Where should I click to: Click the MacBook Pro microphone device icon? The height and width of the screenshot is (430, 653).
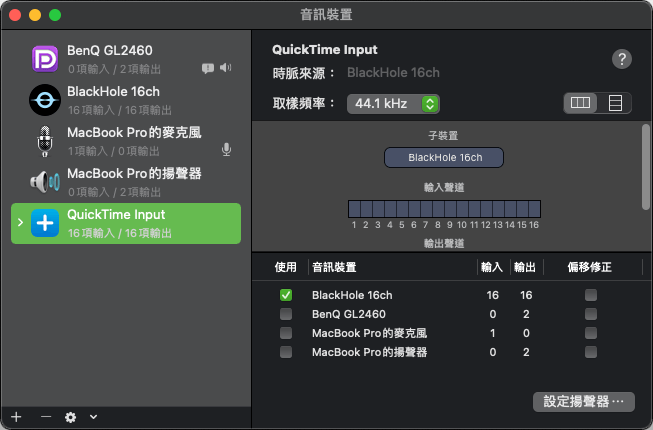coord(45,141)
